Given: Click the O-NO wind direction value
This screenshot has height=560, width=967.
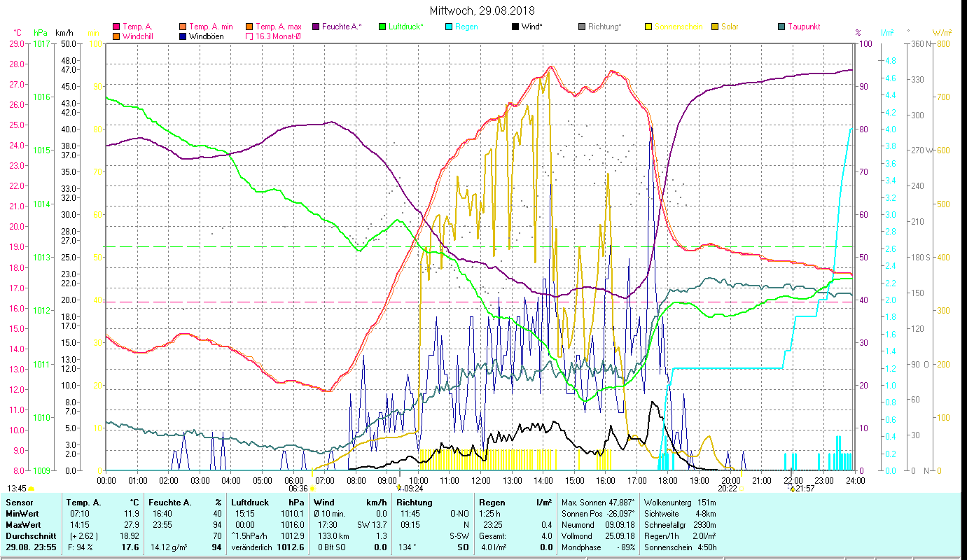Looking at the screenshot, I should click(x=459, y=514).
